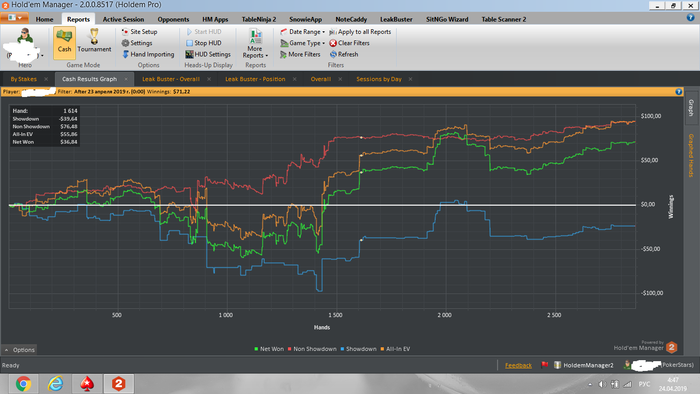This screenshot has height=394, width=700.
Task: Open the application menu button
Action: point(15,18)
